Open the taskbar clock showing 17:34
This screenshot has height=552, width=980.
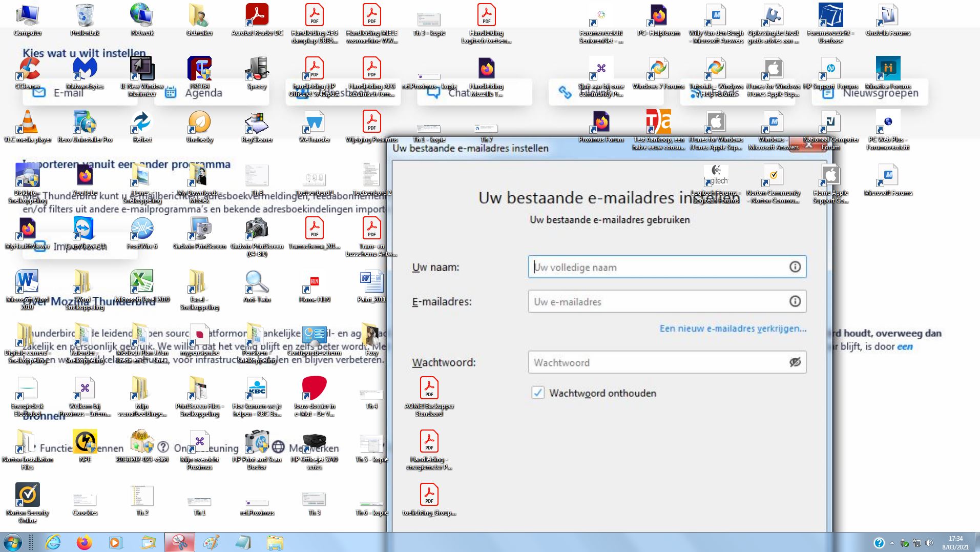pos(955,543)
